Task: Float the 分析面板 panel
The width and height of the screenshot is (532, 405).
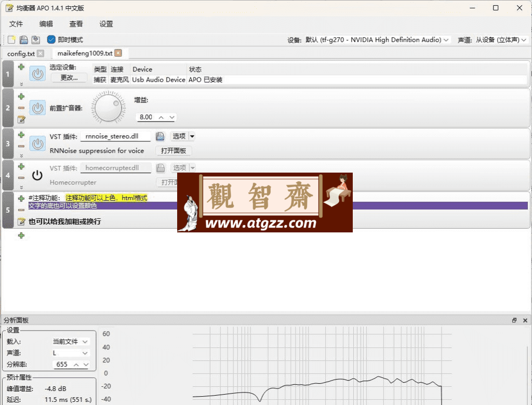Action: [x=514, y=320]
